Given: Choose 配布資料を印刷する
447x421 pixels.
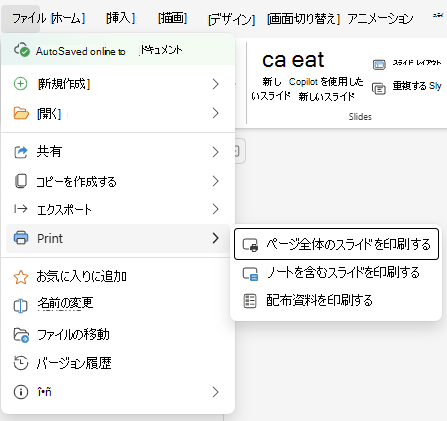Looking at the screenshot, I should (336, 301).
